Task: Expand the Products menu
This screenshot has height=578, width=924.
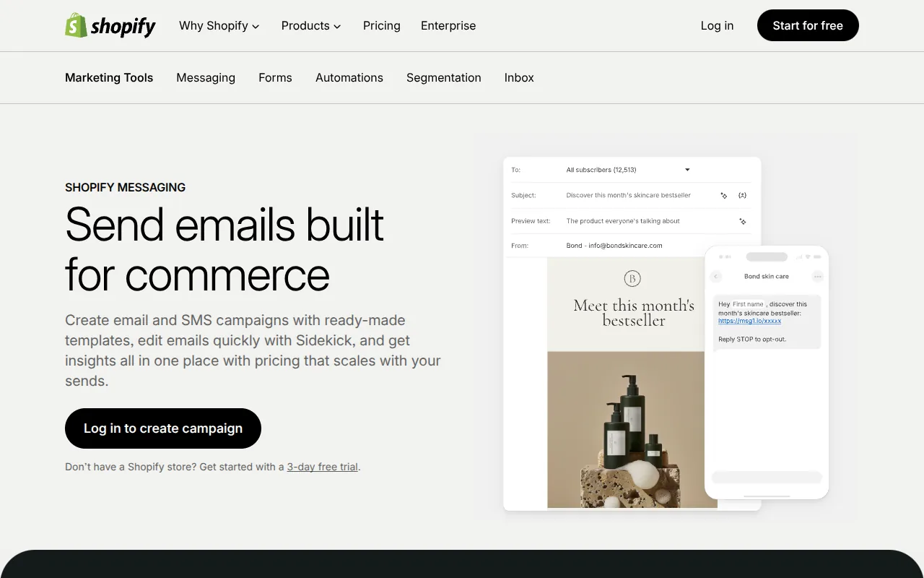Action: [311, 26]
